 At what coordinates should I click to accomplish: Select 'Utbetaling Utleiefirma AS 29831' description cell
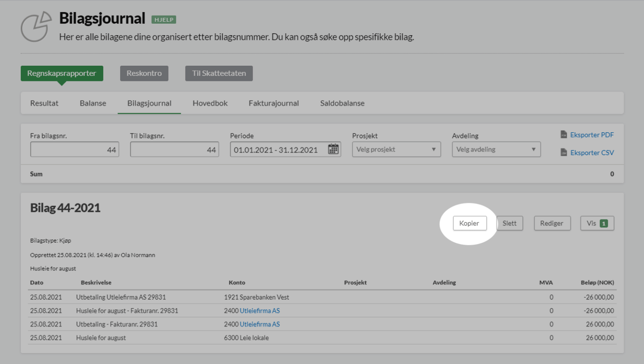[121, 297]
